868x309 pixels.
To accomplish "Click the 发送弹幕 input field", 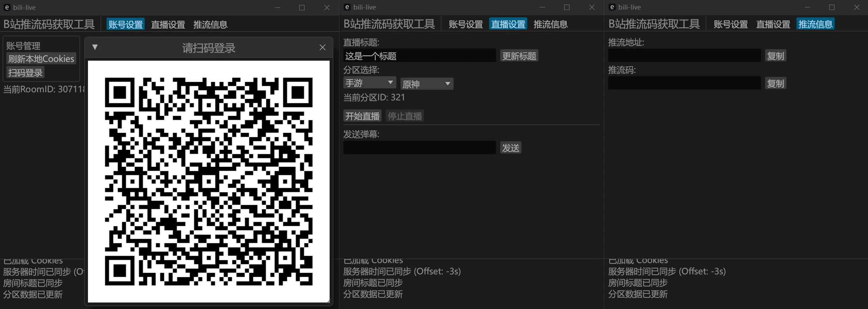I will pyautogui.click(x=419, y=147).
